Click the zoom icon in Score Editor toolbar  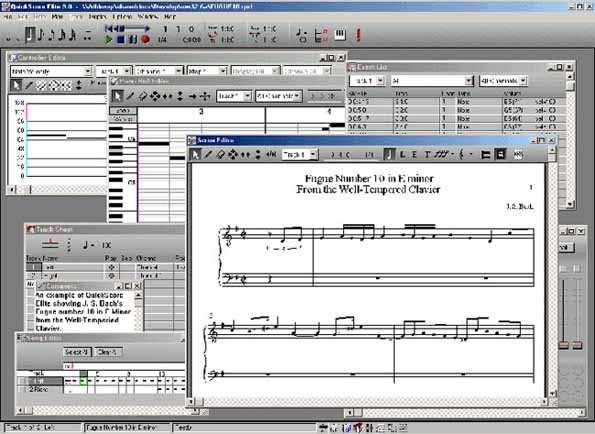tap(518, 154)
